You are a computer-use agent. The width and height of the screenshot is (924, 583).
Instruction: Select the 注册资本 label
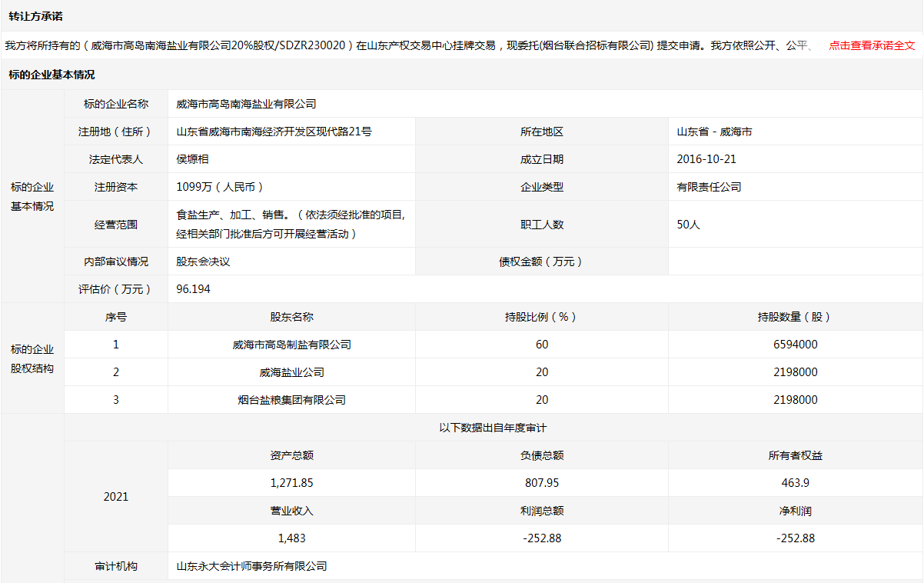(116, 187)
